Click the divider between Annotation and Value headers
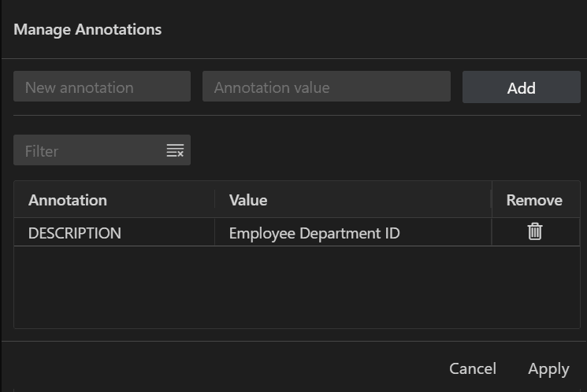Image resolution: width=587 pixels, height=392 pixels. tap(214, 200)
